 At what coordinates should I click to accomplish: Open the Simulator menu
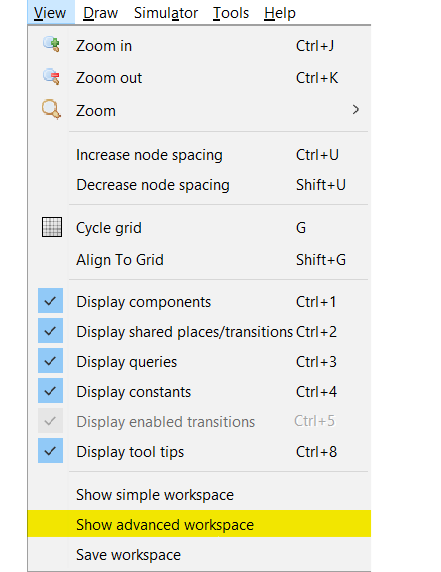point(166,13)
